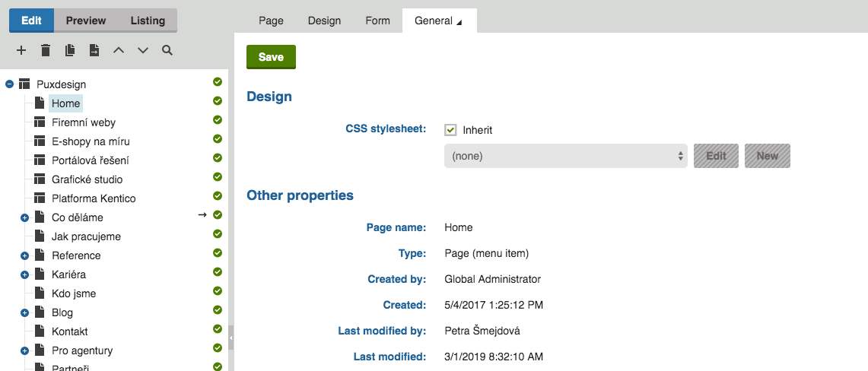
Task: Uncheck the Inherit CSS stylesheet checkbox
Action: [x=451, y=130]
